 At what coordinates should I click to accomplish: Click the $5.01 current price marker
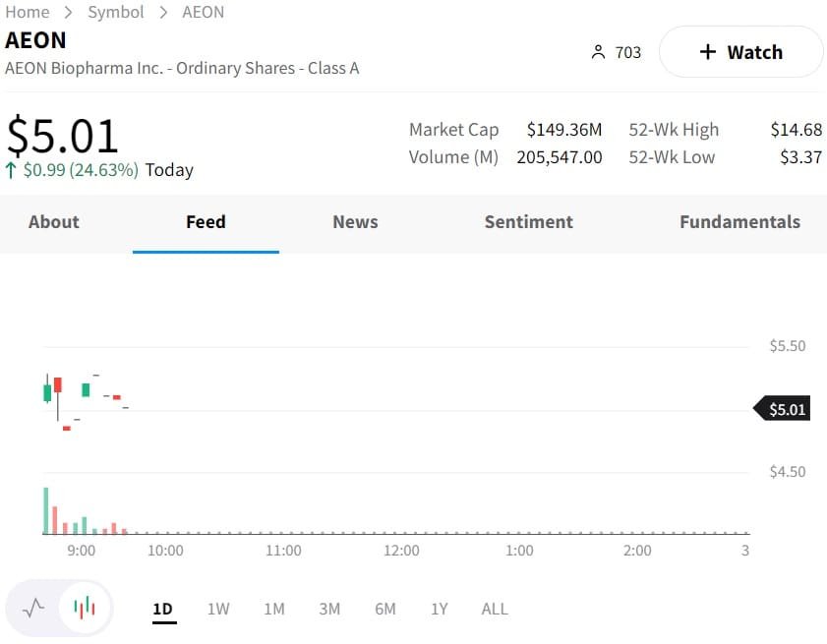click(787, 409)
